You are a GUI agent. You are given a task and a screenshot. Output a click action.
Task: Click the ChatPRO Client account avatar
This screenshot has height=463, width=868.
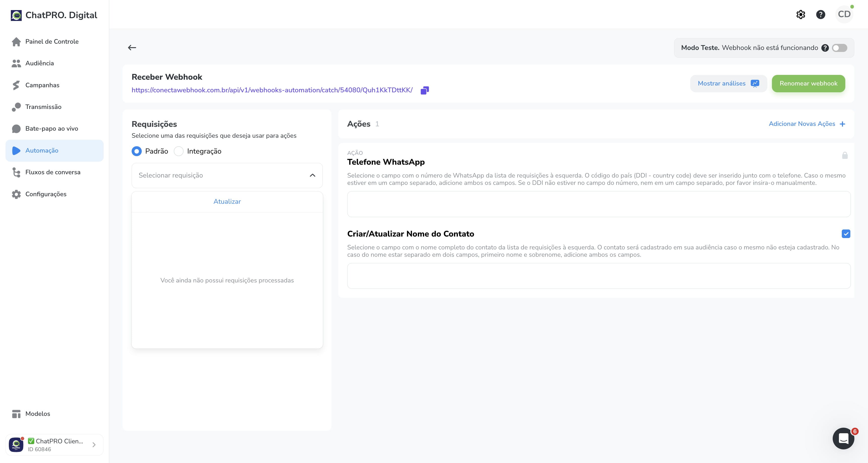tap(16, 445)
